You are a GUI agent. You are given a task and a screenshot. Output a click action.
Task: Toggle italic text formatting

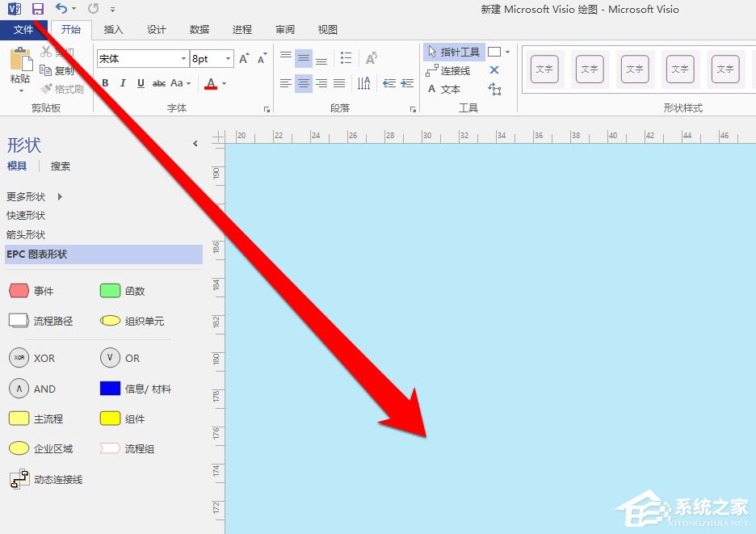click(121, 83)
